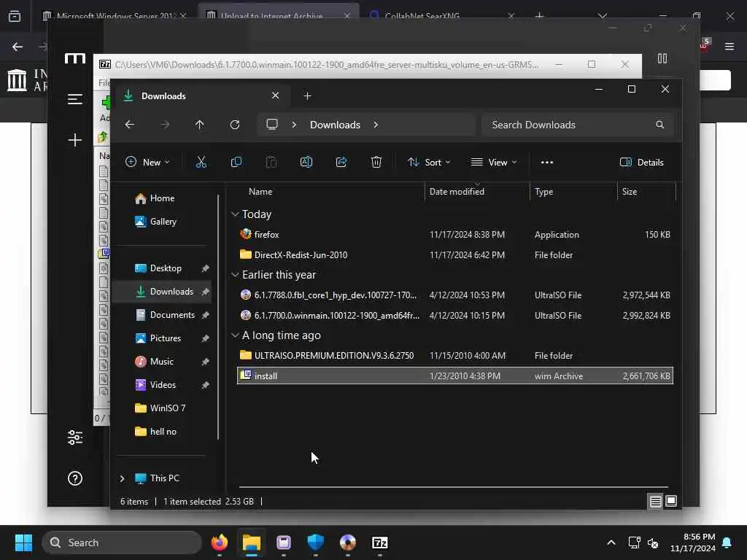Viewport: 747px width, 560px height.
Task: Open 7-Zip from the taskbar
Action: coord(379,542)
